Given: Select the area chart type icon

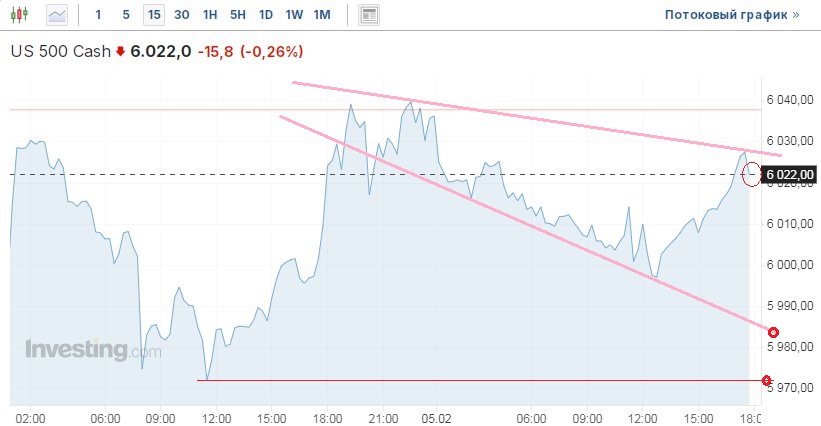Looking at the screenshot, I should [57, 15].
